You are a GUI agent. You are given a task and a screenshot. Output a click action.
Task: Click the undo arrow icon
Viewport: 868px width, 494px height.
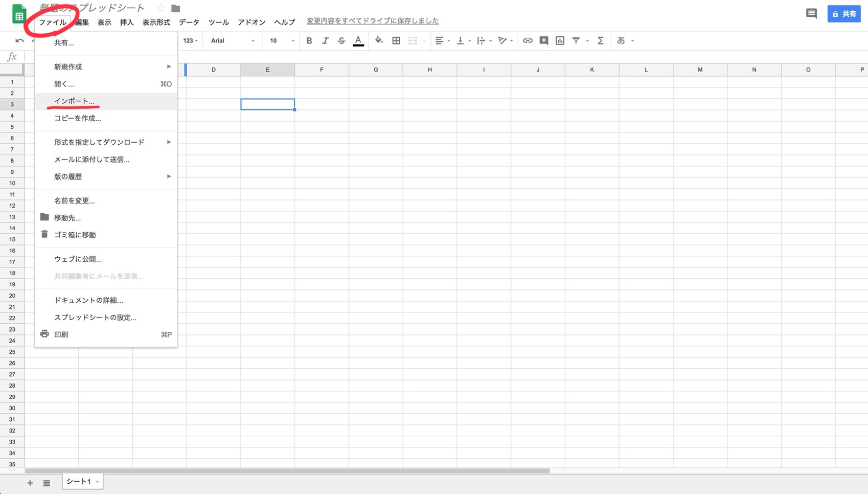19,40
